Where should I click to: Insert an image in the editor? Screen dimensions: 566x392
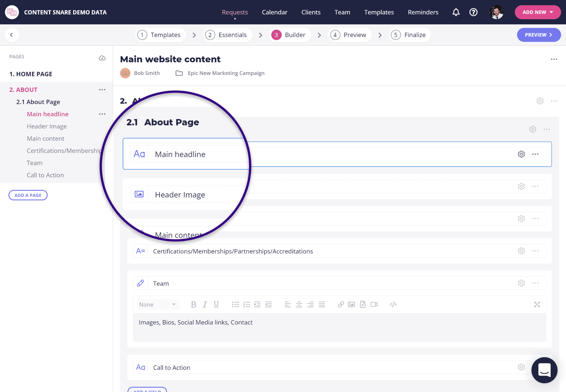click(351, 304)
